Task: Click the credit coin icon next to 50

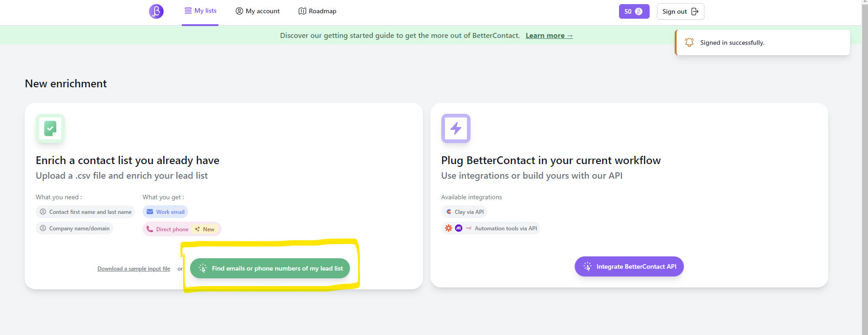Action: tap(639, 11)
